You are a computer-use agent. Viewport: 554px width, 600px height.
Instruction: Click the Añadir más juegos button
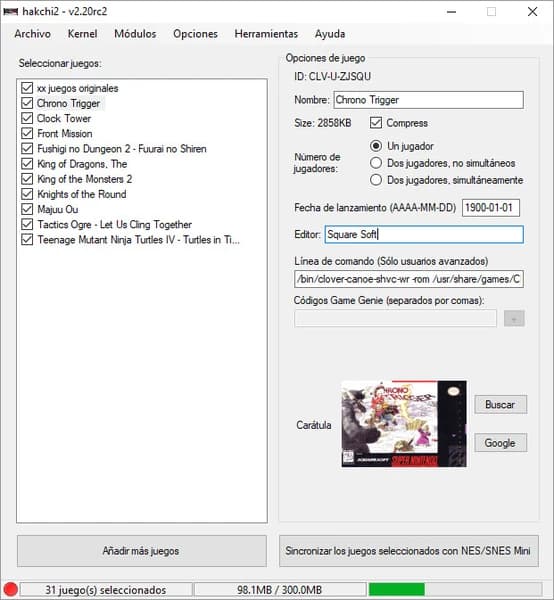(x=142, y=551)
